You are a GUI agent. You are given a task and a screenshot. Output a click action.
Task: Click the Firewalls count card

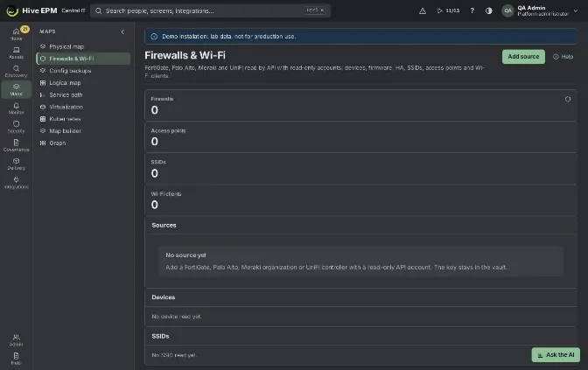360,105
